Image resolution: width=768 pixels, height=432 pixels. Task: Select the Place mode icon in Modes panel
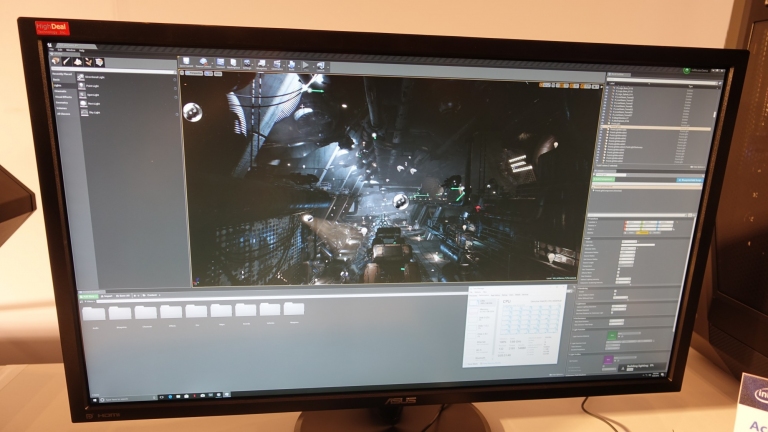55,62
